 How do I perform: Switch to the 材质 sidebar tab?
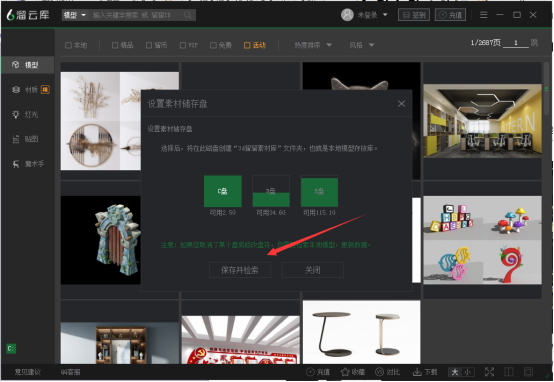(x=28, y=90)
